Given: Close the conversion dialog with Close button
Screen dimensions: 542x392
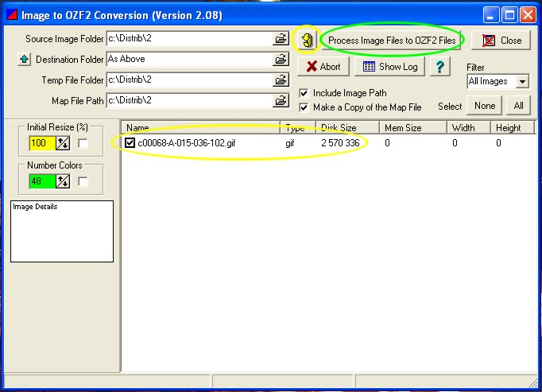Looking at the screenshot, I should pos(501,41).
